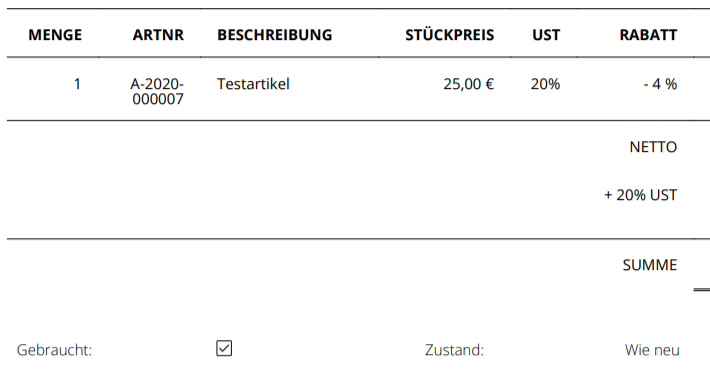Click the Wie neu condition value
710x372 pixels.
click(x=652, y=350)
